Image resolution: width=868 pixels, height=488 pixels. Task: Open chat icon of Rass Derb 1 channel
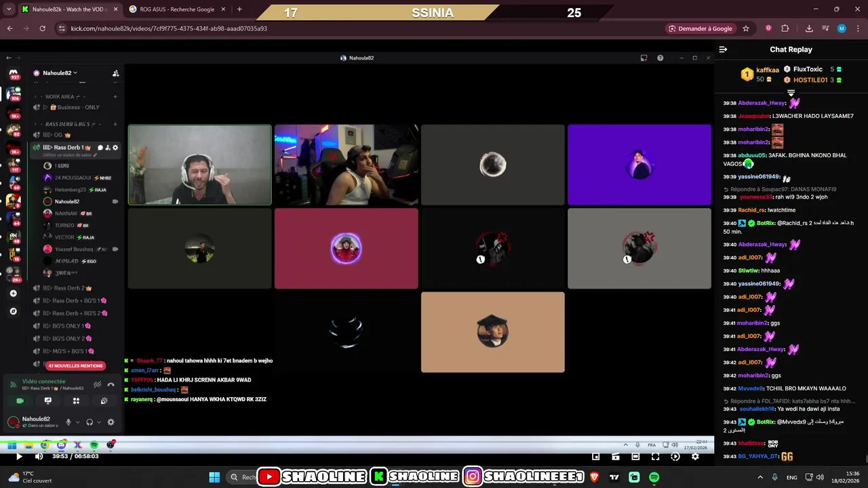(x=100, y=147)
